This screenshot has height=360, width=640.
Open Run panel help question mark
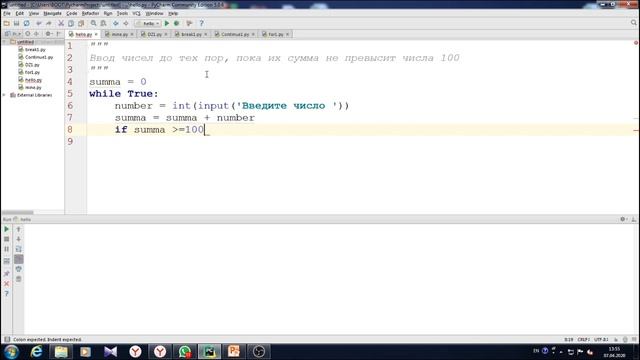(7, 294)
